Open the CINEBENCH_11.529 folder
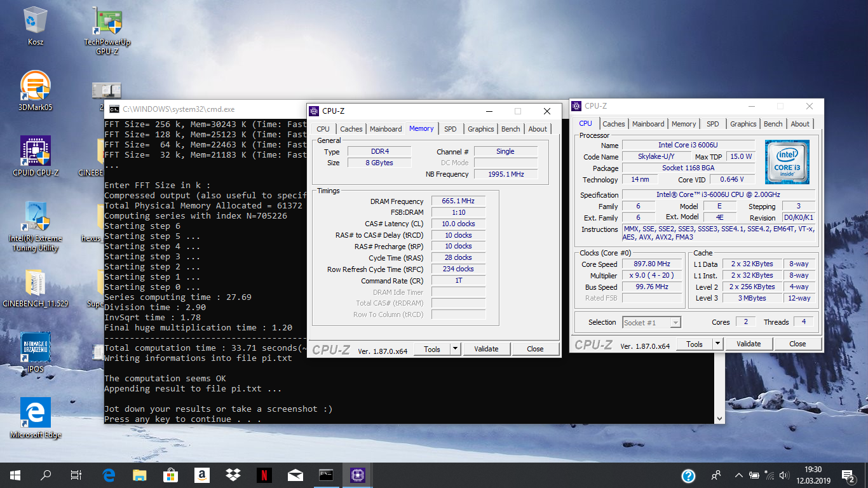This screenshot has width=868, height=488. (36, 288)
